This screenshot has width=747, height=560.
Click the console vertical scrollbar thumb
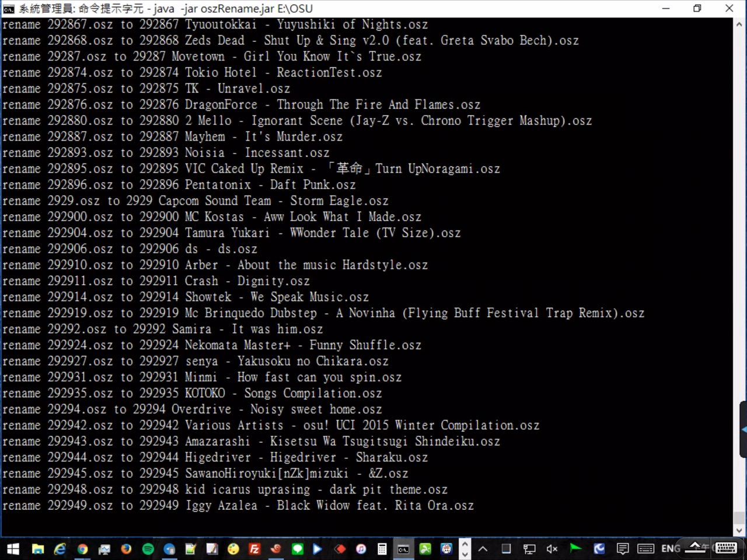[739, 517]
